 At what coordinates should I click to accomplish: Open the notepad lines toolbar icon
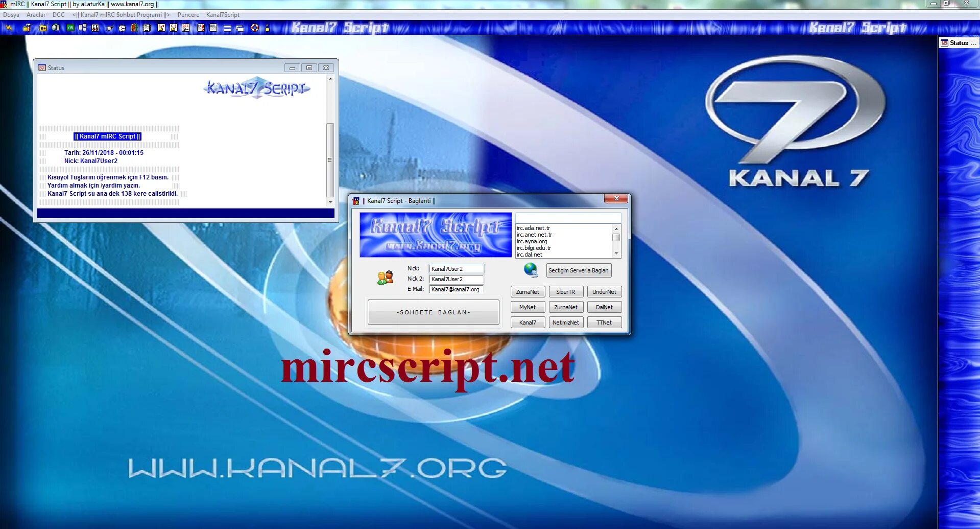(147, 28)
